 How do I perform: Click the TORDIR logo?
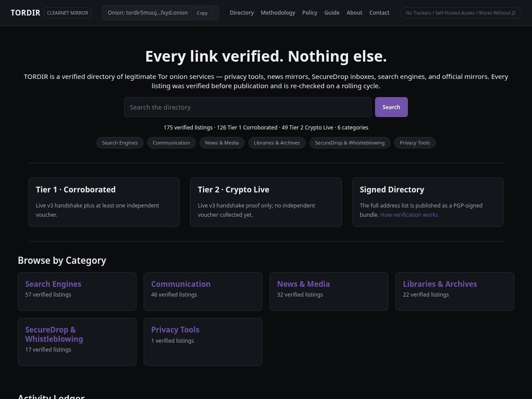[25, 13]
